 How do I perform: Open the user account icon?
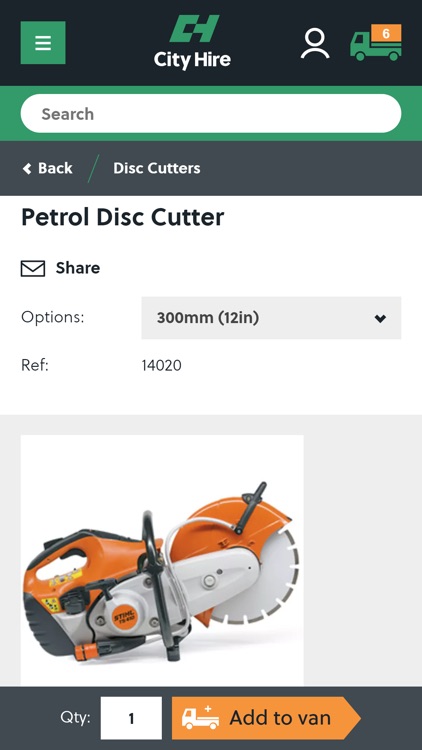tap(315, 44)
